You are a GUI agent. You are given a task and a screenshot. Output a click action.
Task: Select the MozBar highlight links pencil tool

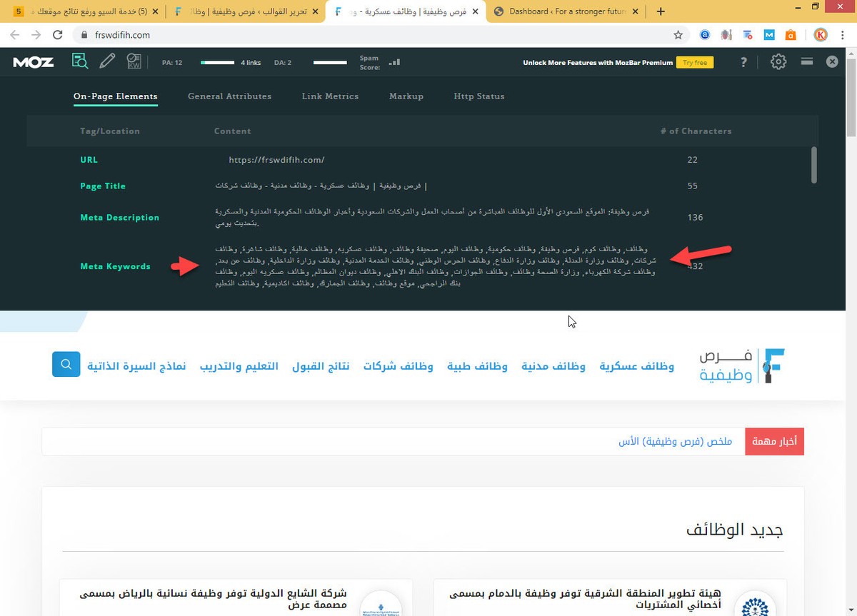[107, 61]
